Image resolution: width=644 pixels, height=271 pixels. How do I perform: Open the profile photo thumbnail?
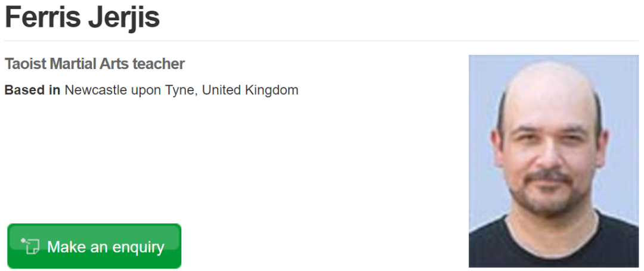pyautogui.click(x=553, y=161)
